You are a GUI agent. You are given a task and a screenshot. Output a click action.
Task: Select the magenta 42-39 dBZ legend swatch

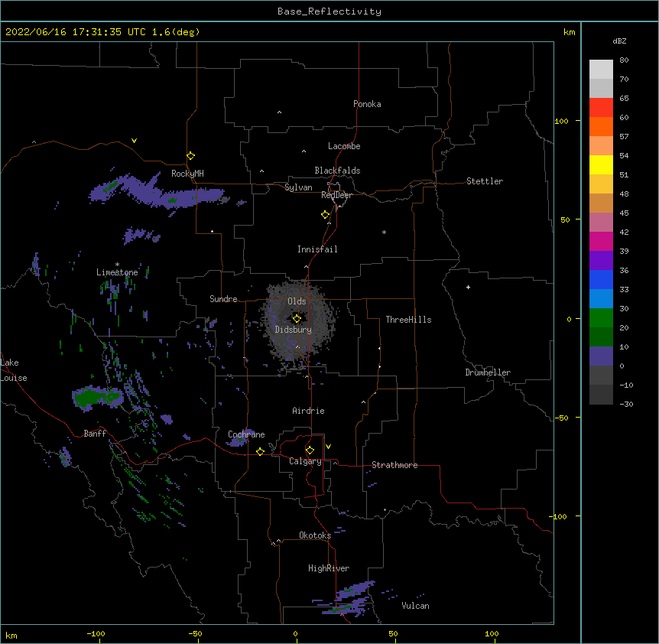601,241
